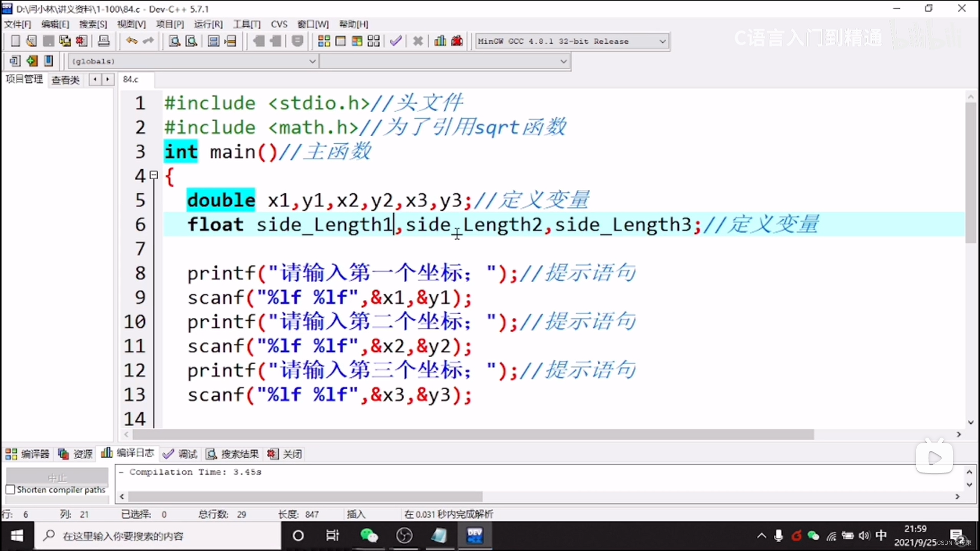Collapse the code fold at line 4
Viewport: 980px width, 551px height.
coord(154,175)
